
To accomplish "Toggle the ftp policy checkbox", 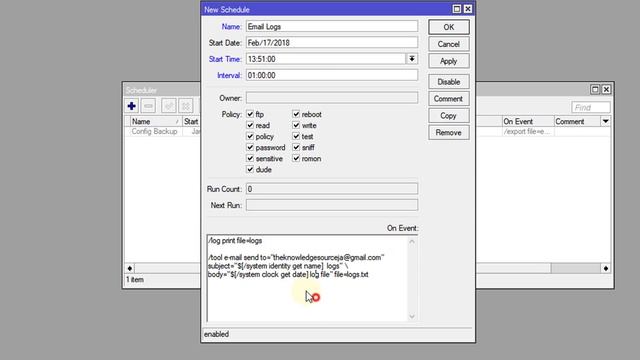I will coord(250,114).
